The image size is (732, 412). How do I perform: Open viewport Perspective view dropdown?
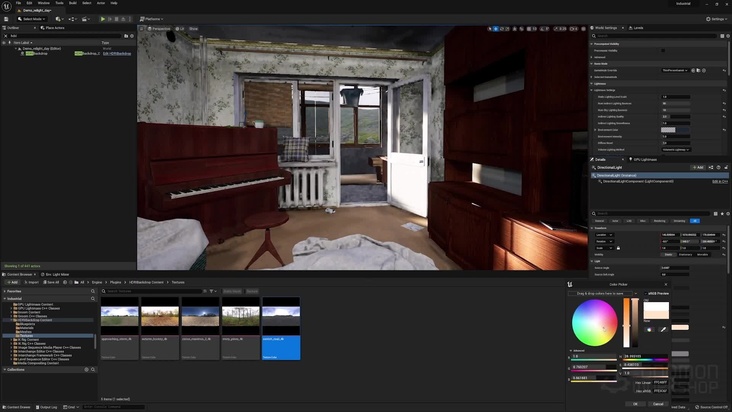pyautogui.click(x=159, y=29)
